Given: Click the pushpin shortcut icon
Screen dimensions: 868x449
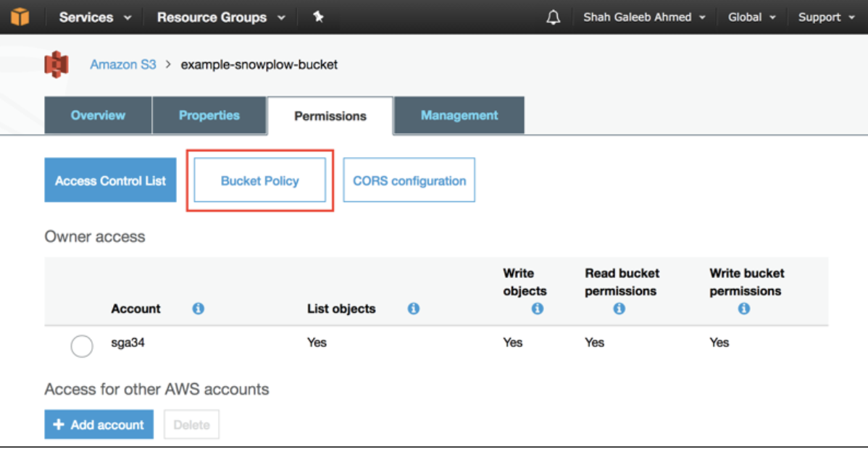Looking at the screenshot, I should click(318, 17).
